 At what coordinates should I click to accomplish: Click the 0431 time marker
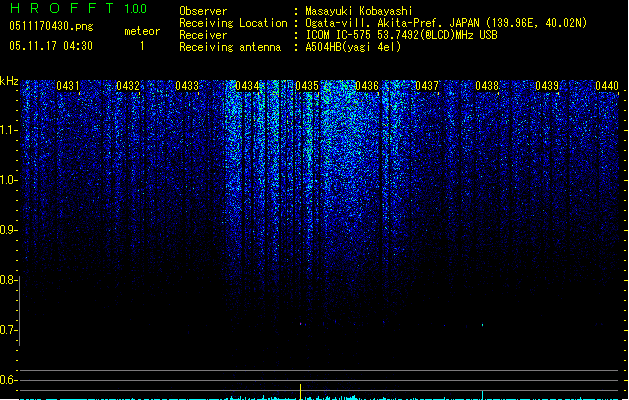point(68,86)
